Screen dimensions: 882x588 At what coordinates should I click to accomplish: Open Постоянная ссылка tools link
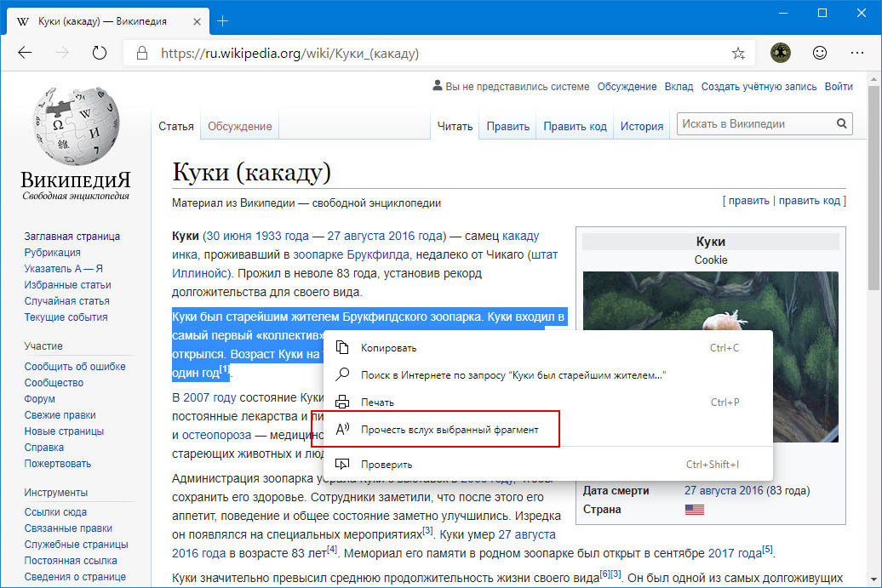[x=71, y=561]
